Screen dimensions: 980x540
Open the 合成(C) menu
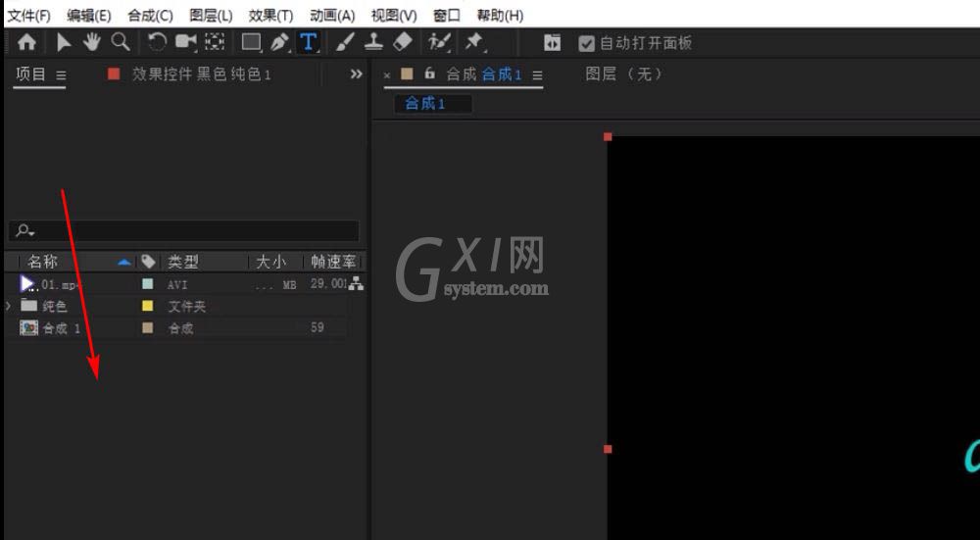[x=150, y=15]
